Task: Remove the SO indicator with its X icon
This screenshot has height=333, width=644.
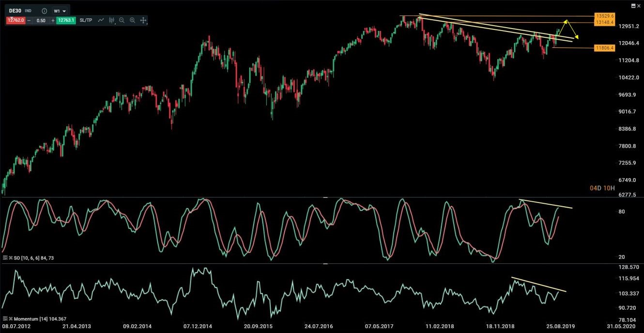Action: coord(11,258)
